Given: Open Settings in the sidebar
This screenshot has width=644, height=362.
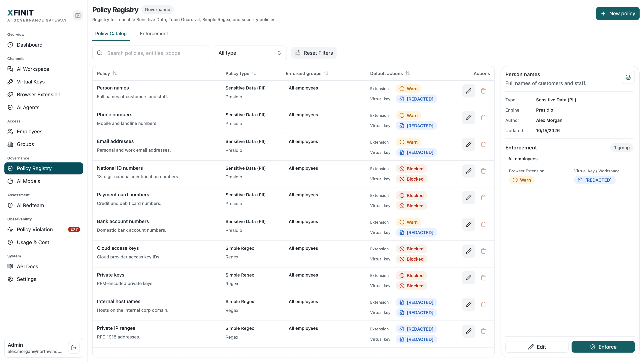Looking at the screenshot, I should [44, 279].
